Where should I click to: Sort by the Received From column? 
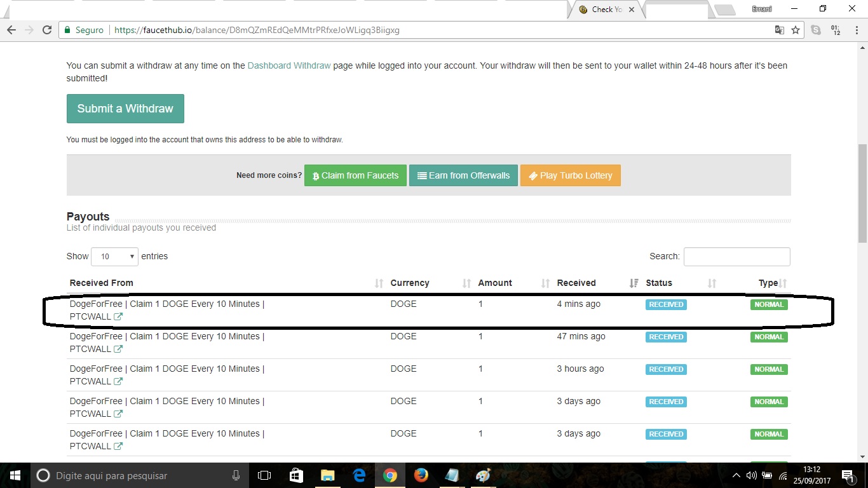pos(227,283)
